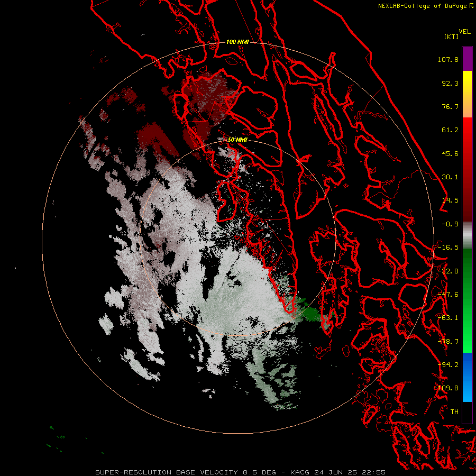The image size is (476, 476).
Task: Click the [KT] units label
Action: pos(451,36)
